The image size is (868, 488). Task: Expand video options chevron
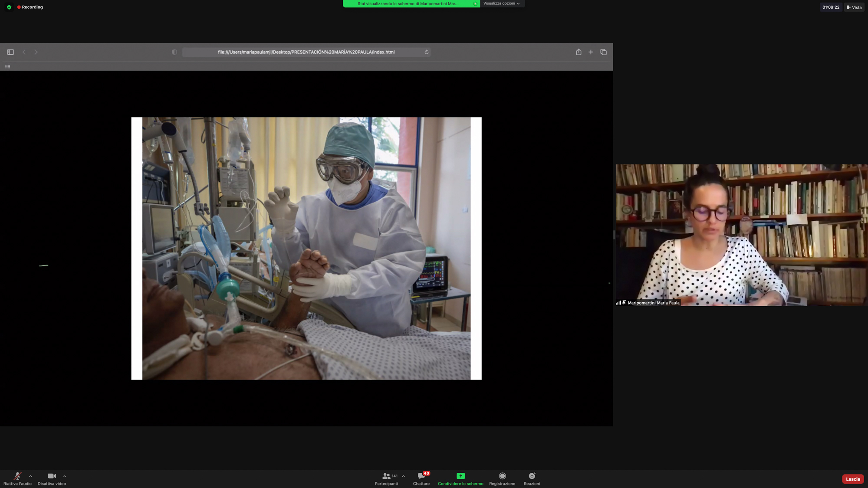tap(65, 476)
